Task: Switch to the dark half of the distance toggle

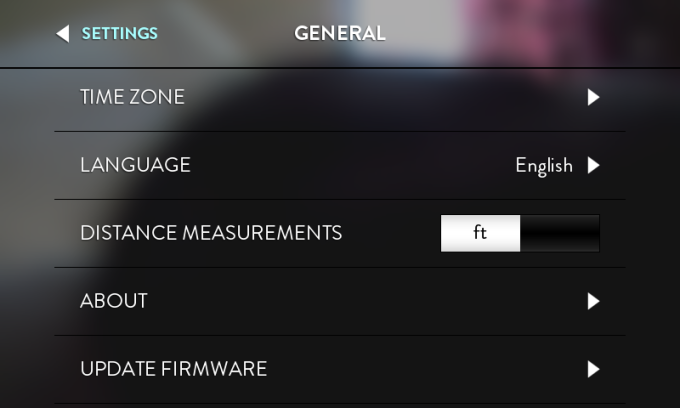Action: (x=560, y=233)
